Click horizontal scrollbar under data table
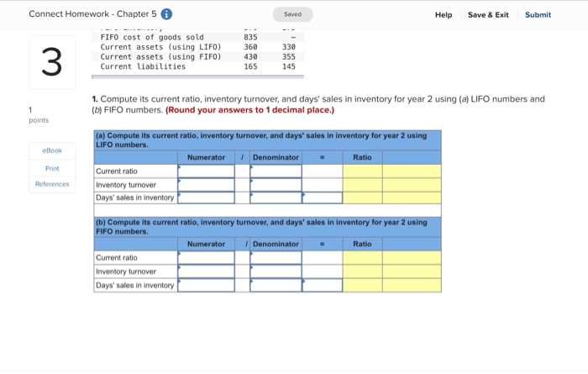 pyautogui.click(x=197, y=76)
